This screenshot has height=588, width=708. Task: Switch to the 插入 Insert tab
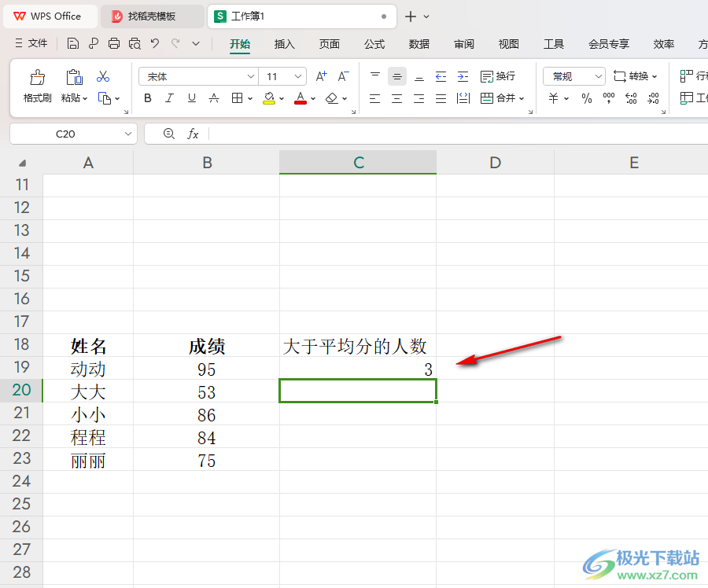[284, 44]
